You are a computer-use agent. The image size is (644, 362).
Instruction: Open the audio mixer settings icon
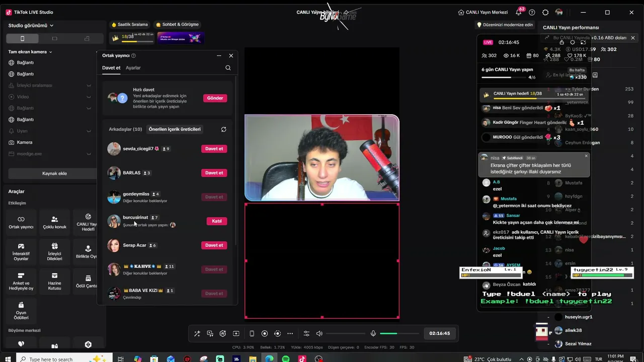tap(306, 333)
